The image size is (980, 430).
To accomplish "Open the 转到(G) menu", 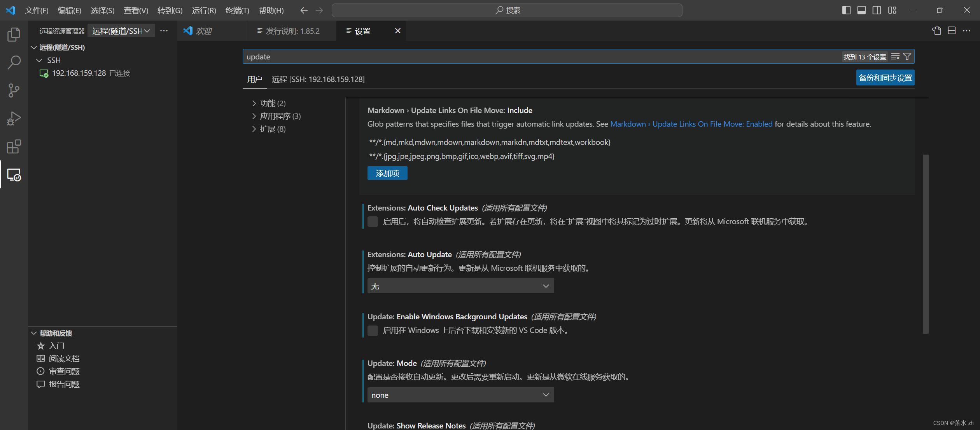I will coord(170,10).
